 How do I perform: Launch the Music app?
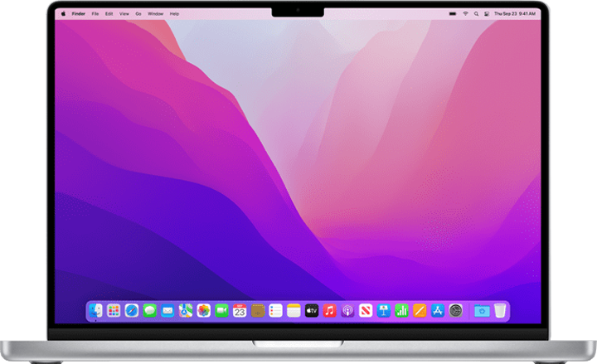coord(329,311)
